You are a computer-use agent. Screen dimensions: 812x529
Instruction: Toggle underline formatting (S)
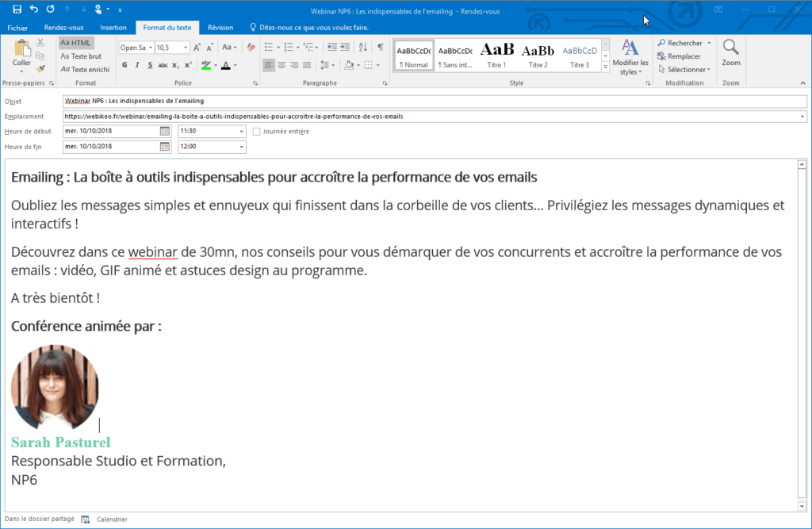click(150, 65)
